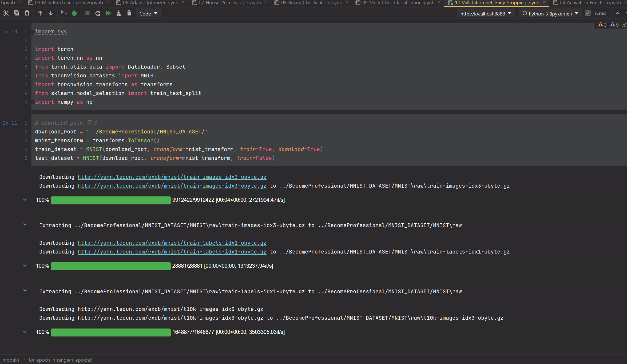Clear outputs with the broom icon
Screen dimensions: 627x364
119,13
